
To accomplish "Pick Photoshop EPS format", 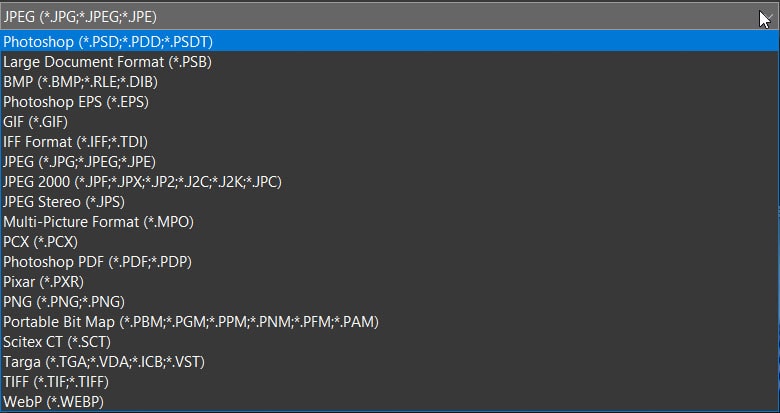I will click(390, 102).
